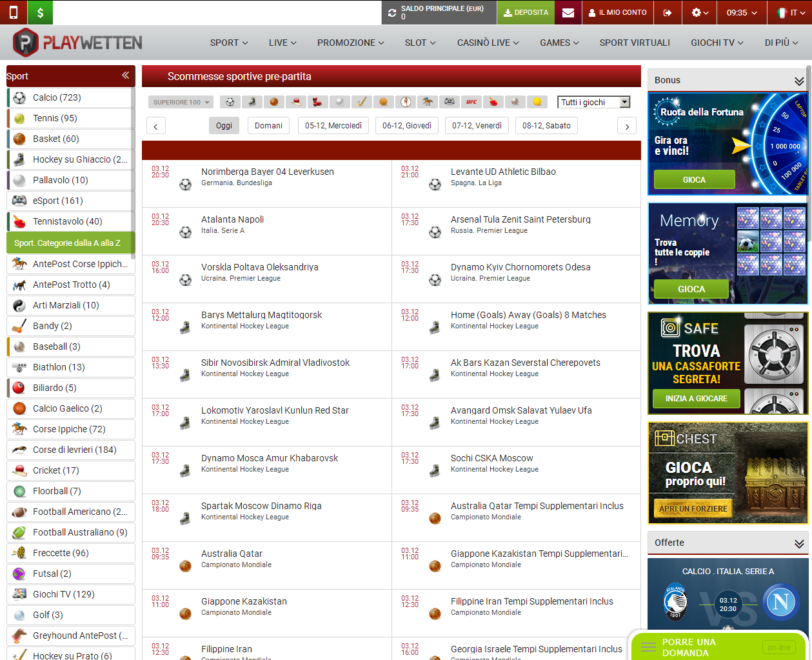Open Corse di levrieri (184)
This screenshot has width=812, height=660.
pyautogui.click(x=71, y=450)
